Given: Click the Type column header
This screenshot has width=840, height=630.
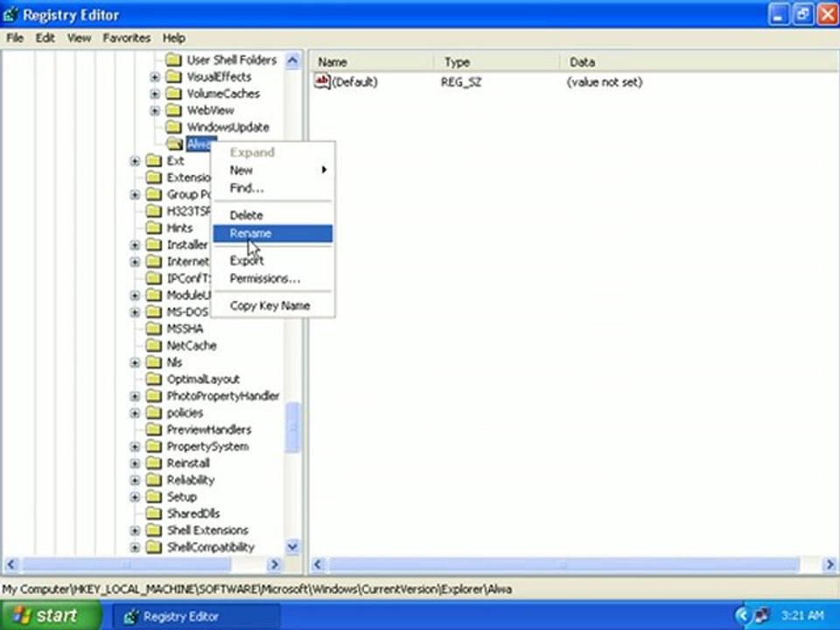Looking at the screenshot, I should [x=496, y=62].
